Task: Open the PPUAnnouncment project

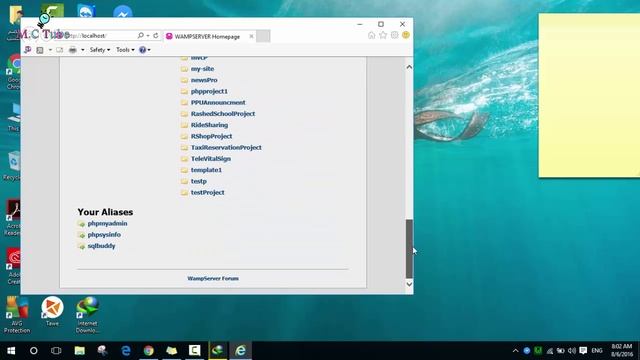Action: coord(218,102)
